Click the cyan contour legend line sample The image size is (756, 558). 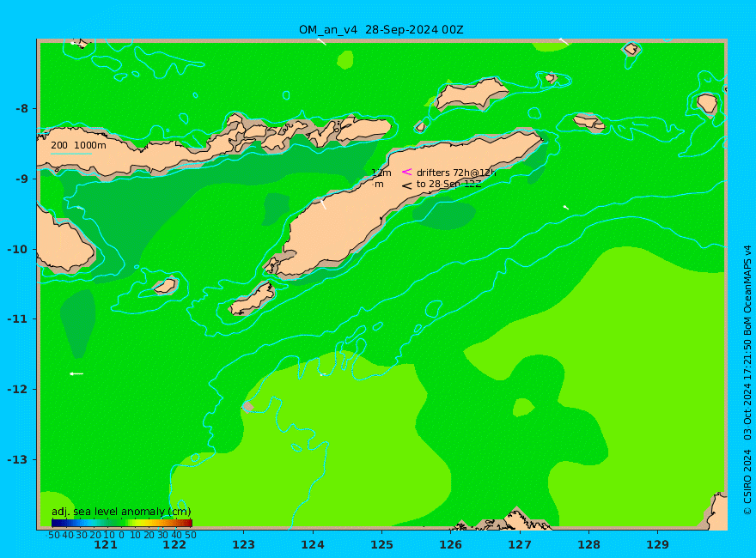[71, 155]
